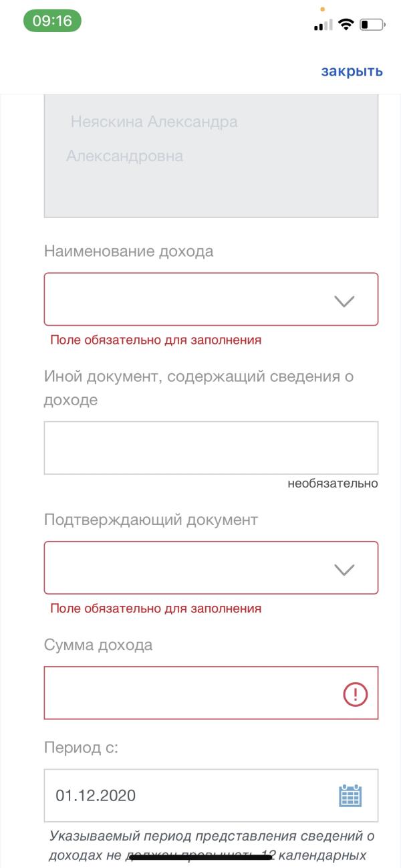Select the 01.12.2020 date value
The height and width of the screenshot is (868, 401).
(x=96, y=795)
